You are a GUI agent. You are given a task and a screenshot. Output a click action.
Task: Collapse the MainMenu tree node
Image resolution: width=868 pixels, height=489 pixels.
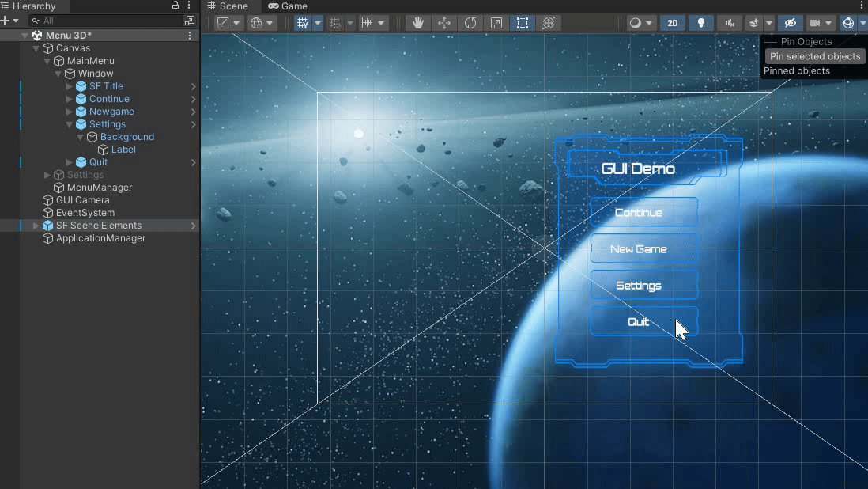point(47,61)
